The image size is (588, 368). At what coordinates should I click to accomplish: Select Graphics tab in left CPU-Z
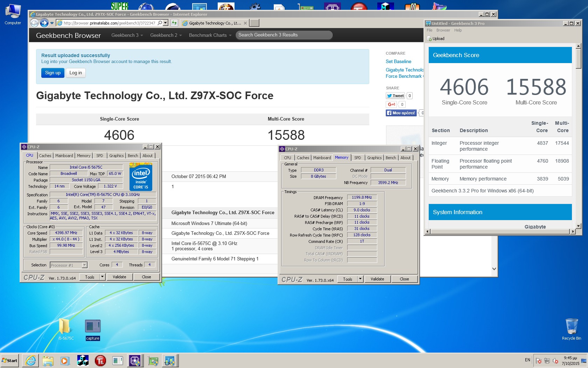tap(116, 156)
